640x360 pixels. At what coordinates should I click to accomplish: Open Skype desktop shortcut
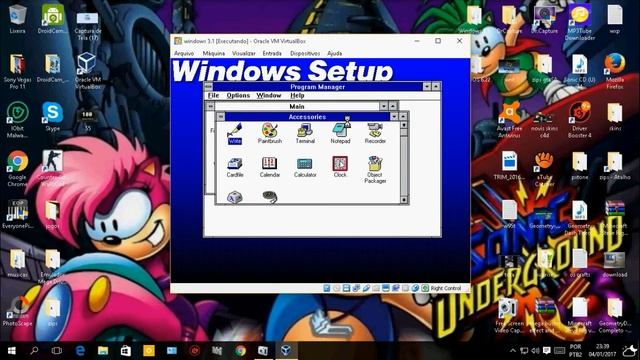coord(53,117)
